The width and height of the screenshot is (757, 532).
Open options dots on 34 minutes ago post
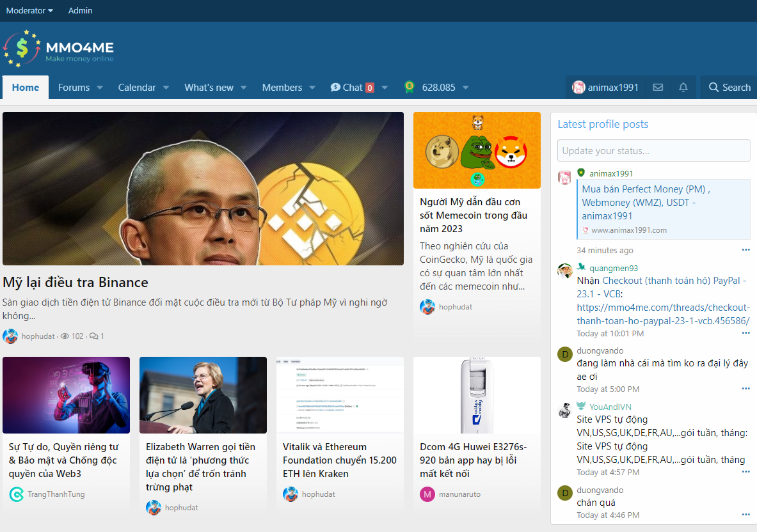[746, 250]
